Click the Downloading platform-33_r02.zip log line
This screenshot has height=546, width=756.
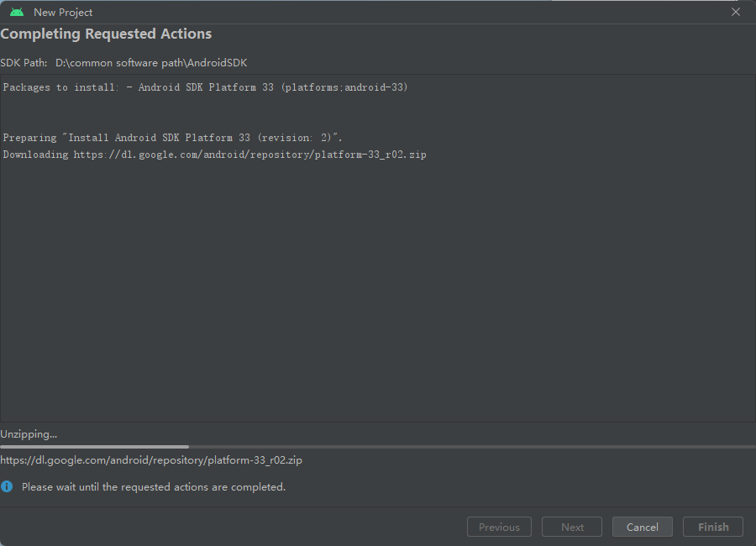pyautogui.click(x=214, y=155)
